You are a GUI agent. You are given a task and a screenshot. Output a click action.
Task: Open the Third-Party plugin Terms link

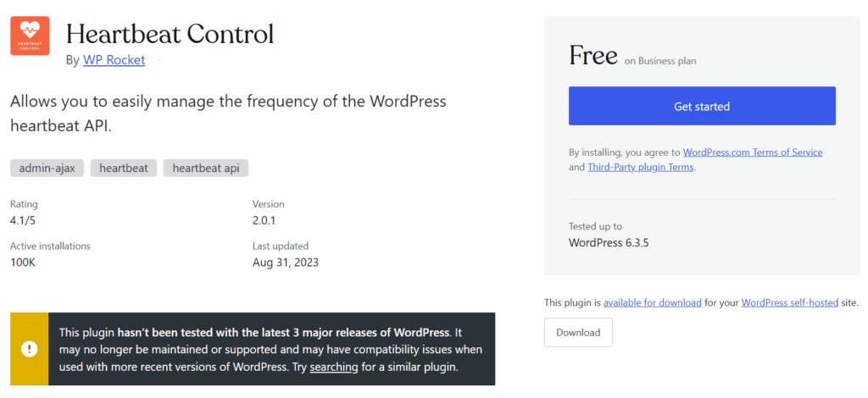641,167
